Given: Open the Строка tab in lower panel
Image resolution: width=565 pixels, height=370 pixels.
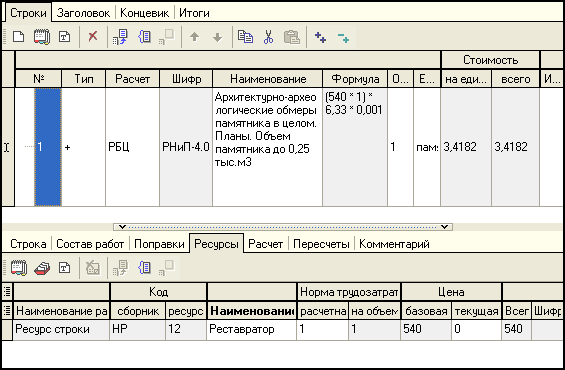Looking at the screenshot, I should 28,244.
